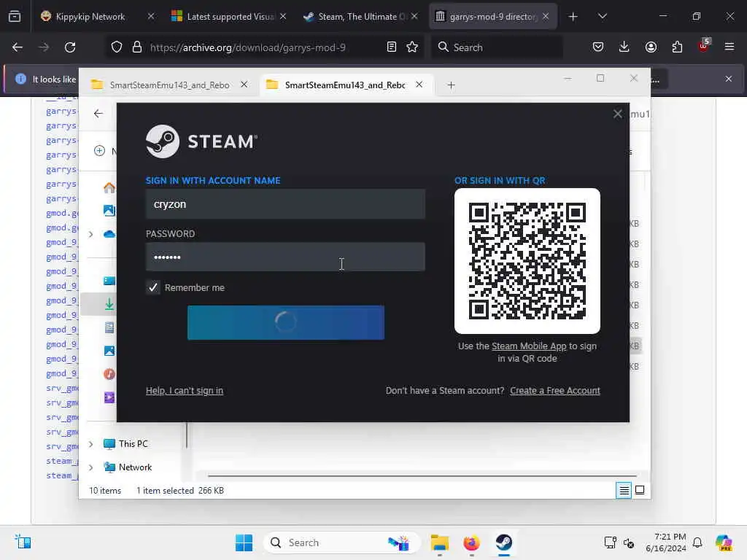Open the 7:21 PM clock and calendar

click(x=666, y=542)
